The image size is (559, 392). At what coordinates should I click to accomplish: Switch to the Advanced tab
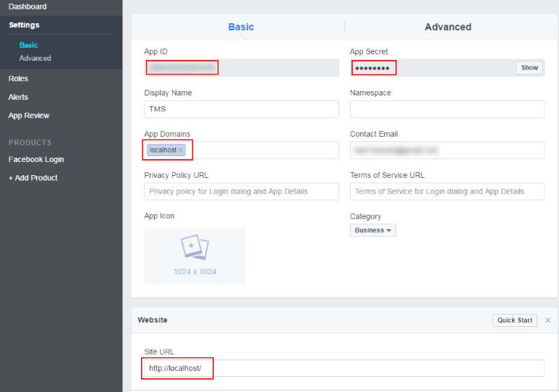pyautogui.click(x=448, y=27)
